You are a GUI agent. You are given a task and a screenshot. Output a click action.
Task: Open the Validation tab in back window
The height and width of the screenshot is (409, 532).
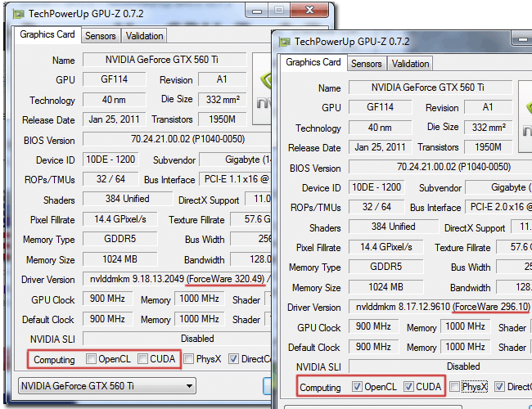(144, 36)
